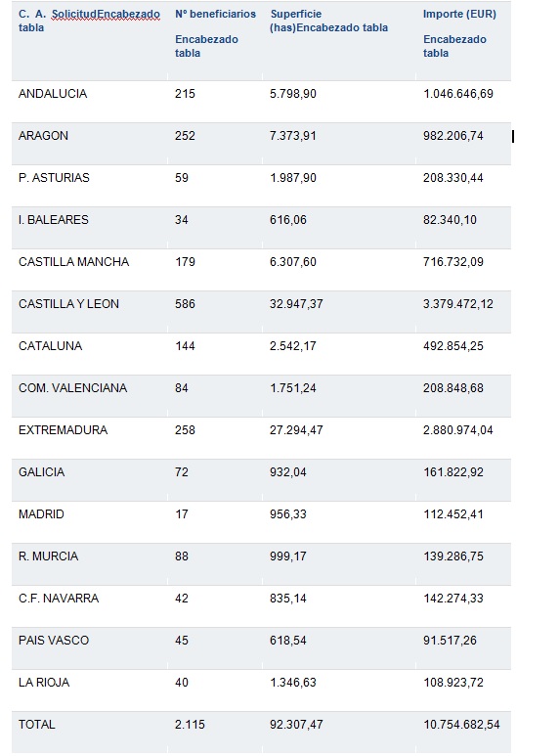This screenshot has height=756, width=560.
Task: Click the CATALUNA beneficiaries value 144
Action: click(x=185, y=345)
